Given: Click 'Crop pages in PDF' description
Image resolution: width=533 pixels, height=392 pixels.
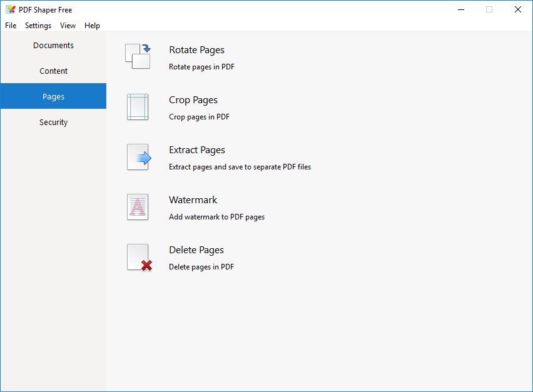Looking at the screenshot, I should (x=199, y=116).
